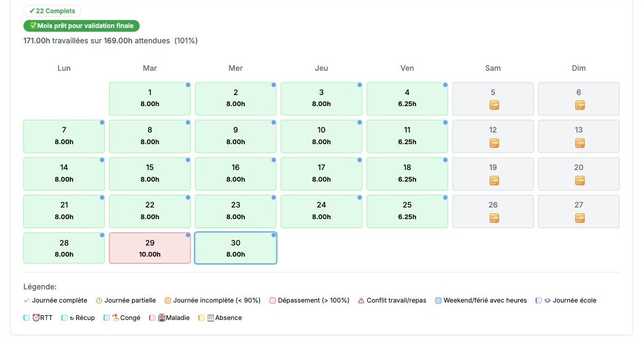Click the 'Jeu' column header
The width and height of the screenshot is (644, 339).
click(321, 68)
